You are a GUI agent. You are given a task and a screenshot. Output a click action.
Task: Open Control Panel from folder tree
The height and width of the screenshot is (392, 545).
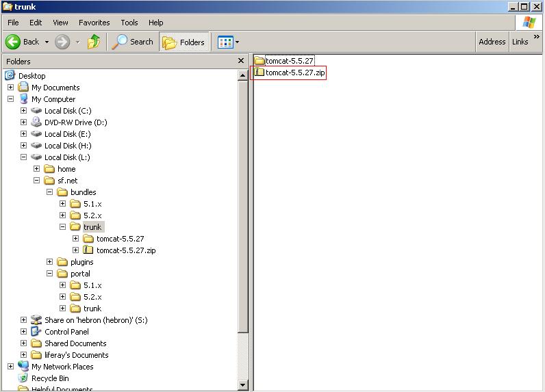(x=66, y=332)
